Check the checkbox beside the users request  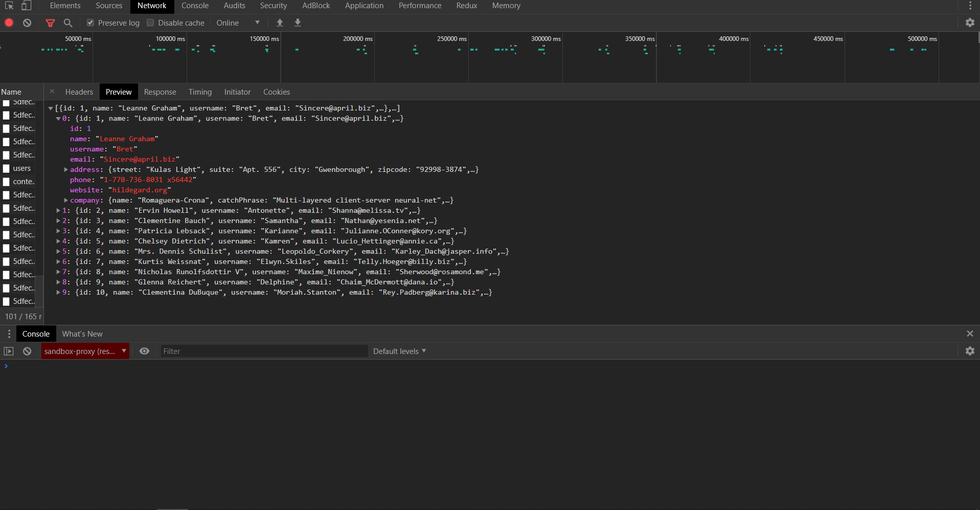tap(6, 168)
